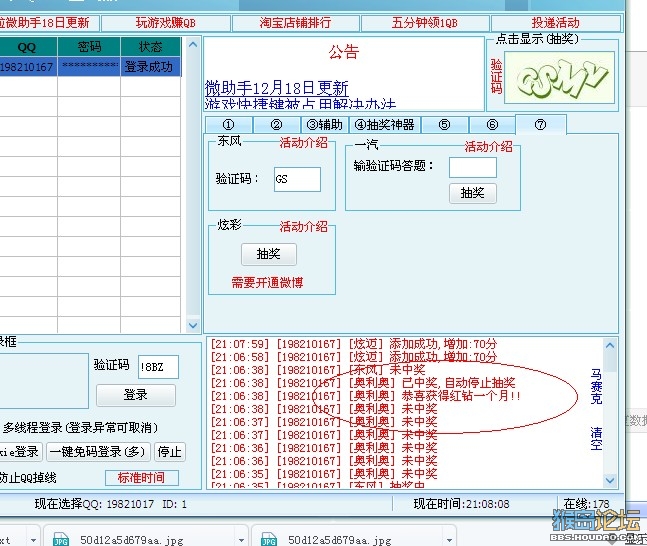Image resolution: width=647 pixels, height=546 pixels.
Task: Click the 登录 button
Action: point(136,395)
